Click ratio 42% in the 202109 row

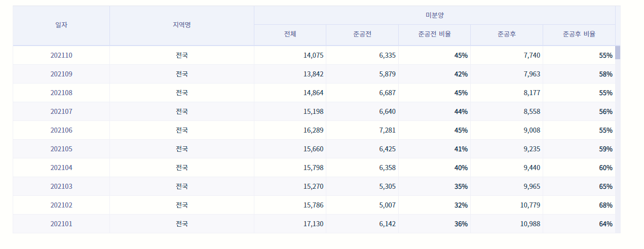[x=461, y=74]
